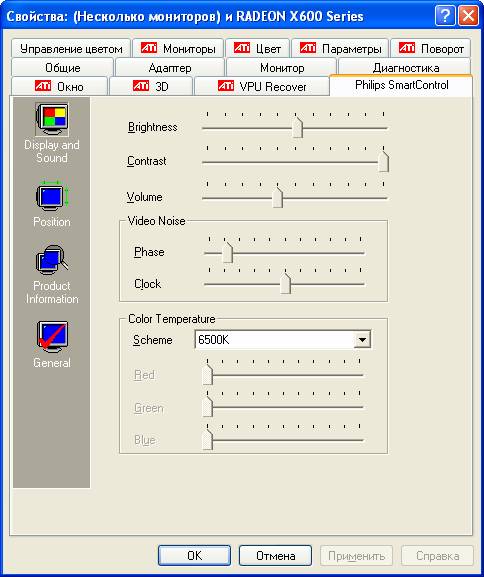484x577 pixels.
Task: Click the disabled Green slider thumb
Action: pos(208,407)
